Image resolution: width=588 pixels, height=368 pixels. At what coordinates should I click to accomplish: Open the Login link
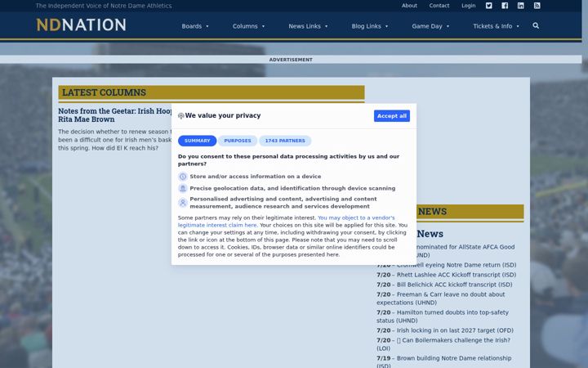[x=469, y=6]
